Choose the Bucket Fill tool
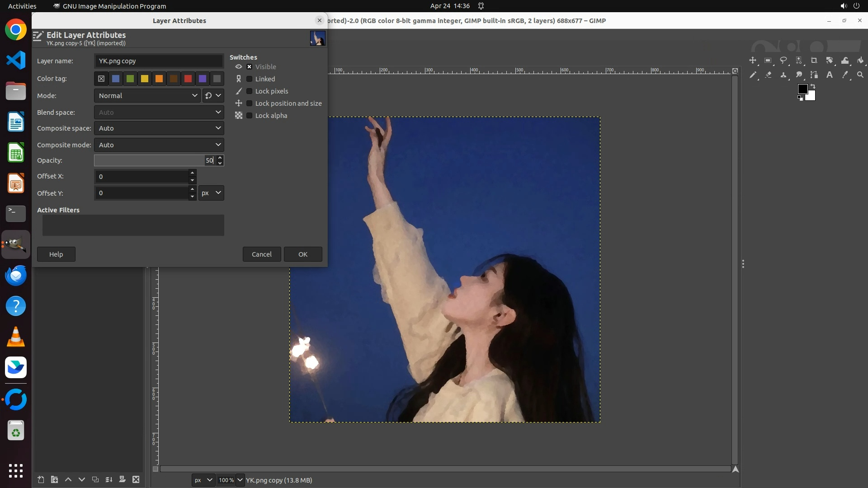The image size is (868, 488). tap(860, 61)
